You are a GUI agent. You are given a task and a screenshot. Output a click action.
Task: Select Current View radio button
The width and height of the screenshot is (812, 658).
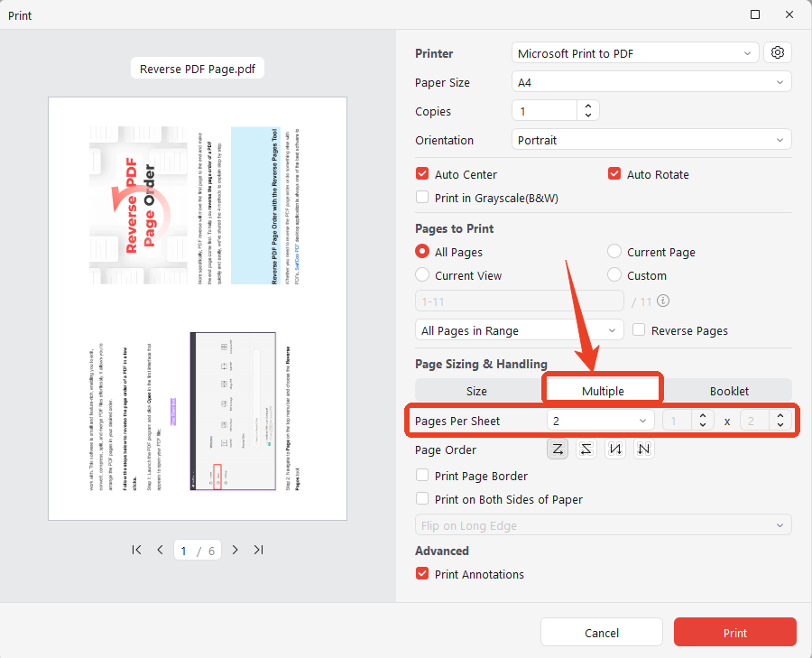[422, 274]
